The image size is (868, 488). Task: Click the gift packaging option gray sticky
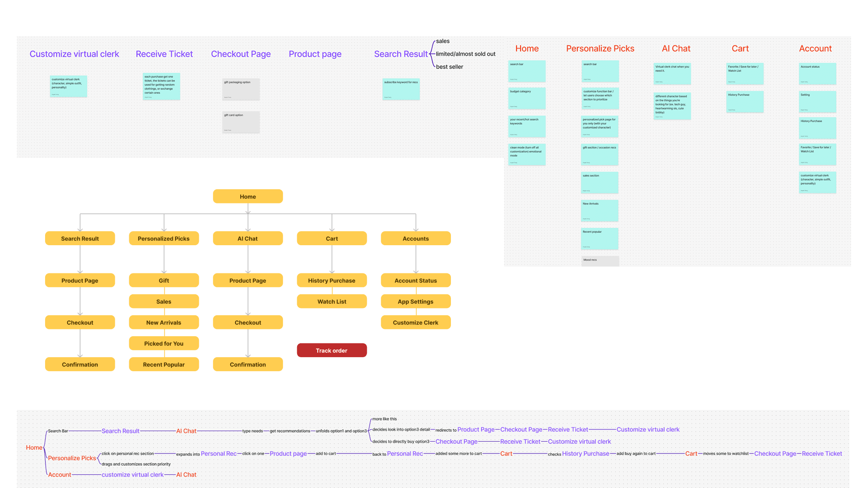(241, 89)
